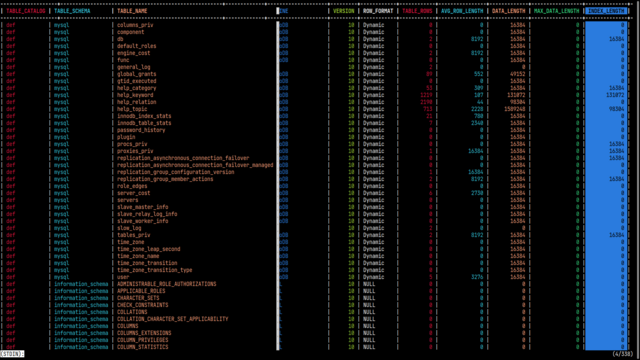Click the ROW_FORMAT column header

tap(378, 11)
